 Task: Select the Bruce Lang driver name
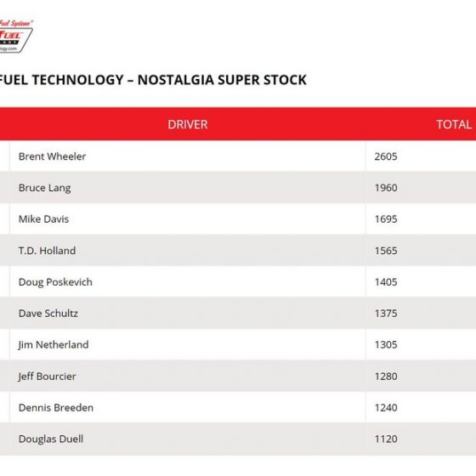point(44,188)
